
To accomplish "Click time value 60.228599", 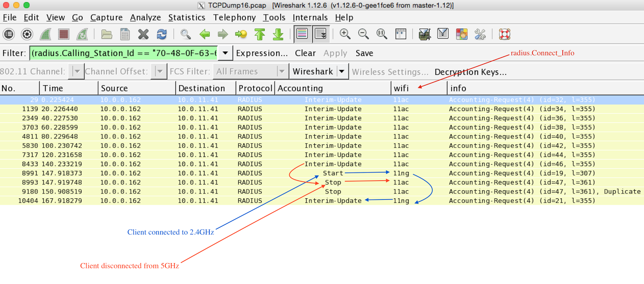I will click(60, 128).
